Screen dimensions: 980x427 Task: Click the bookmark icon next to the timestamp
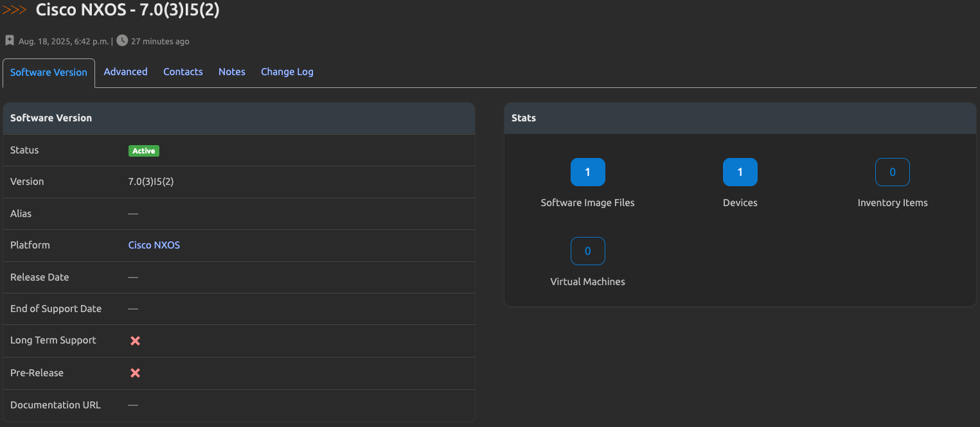[x=9, y=40]
